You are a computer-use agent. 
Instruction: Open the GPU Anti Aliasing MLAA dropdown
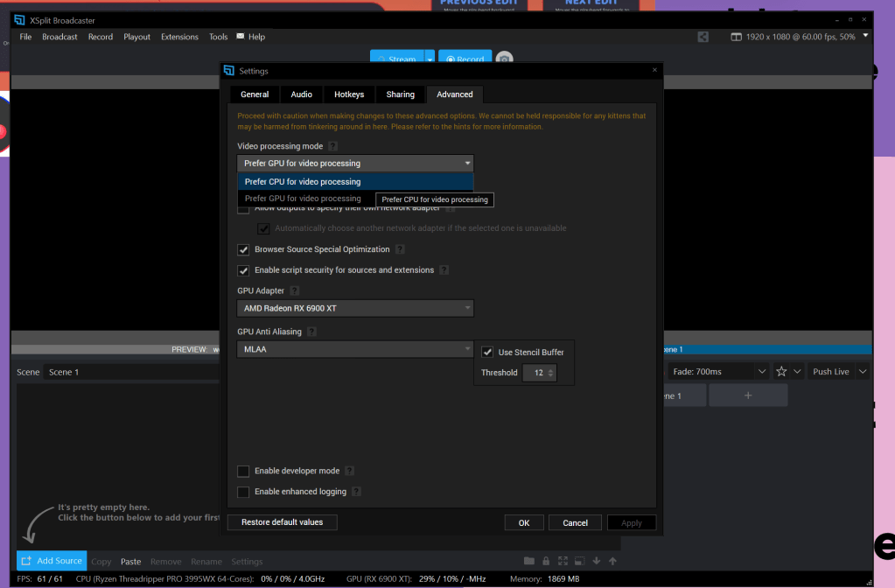point(355,349)
